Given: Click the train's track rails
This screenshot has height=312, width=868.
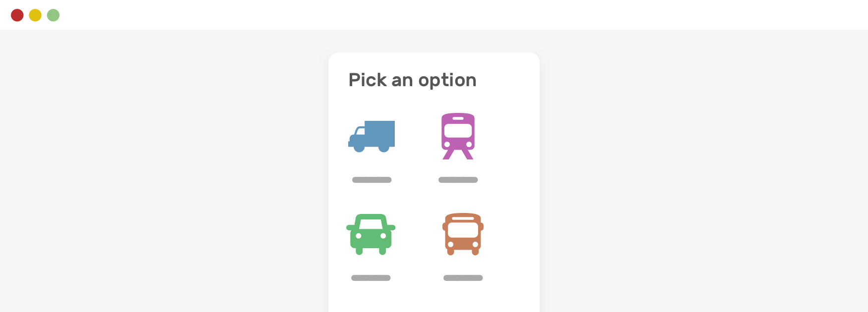Looking at the screenshot, I should click(x=458, y=155).
